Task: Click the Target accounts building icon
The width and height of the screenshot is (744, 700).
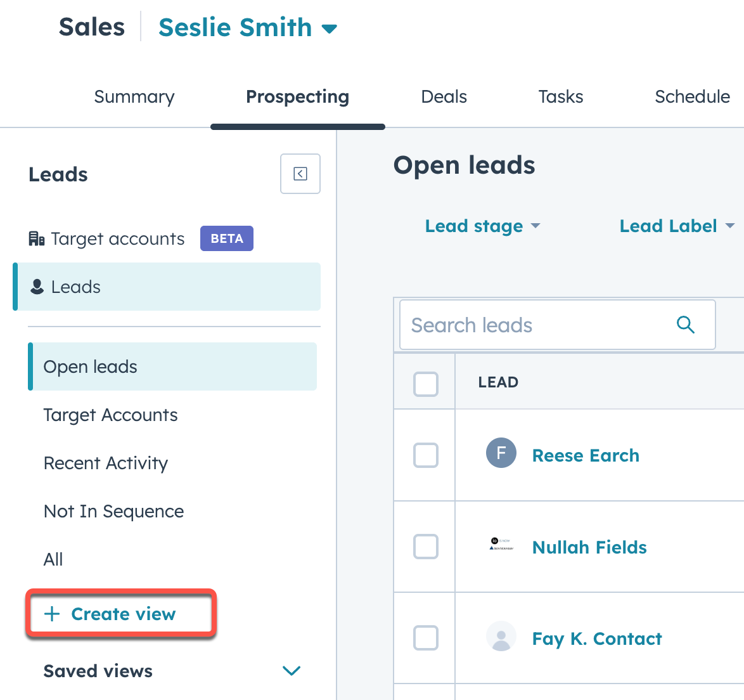Action: [x=36, y=238]
